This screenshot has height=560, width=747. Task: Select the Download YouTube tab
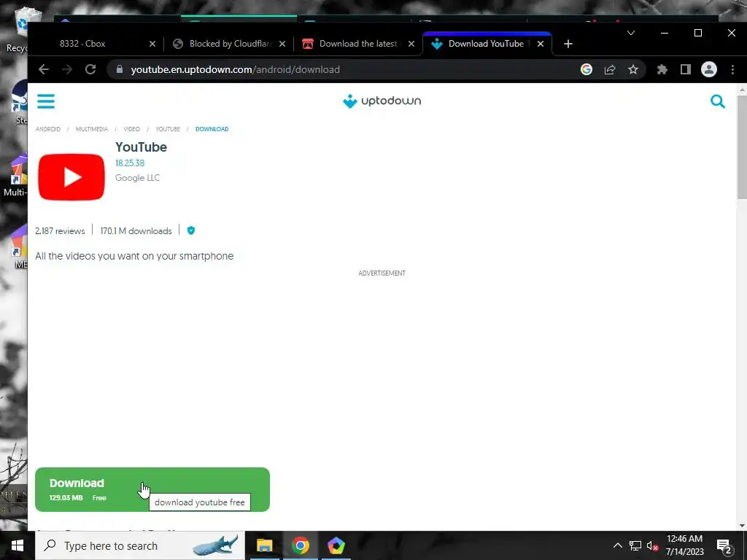(x=486, y=44)
